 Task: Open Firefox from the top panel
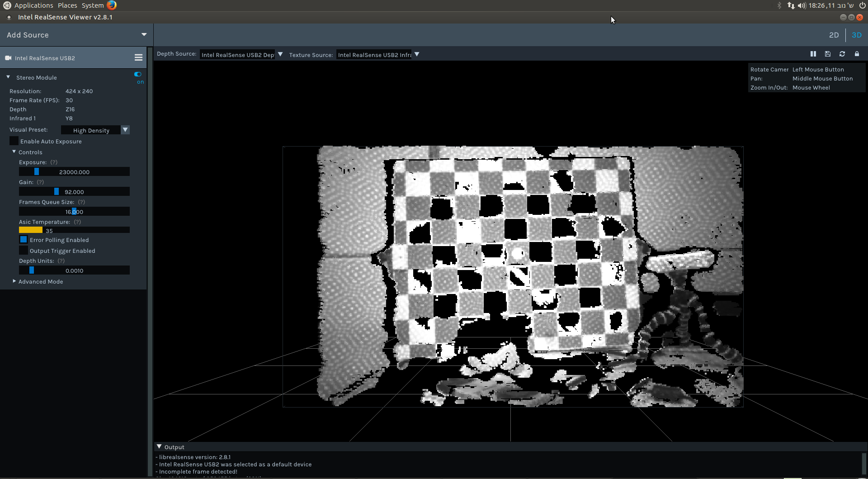pyautogui.click(x=112, y=5)
